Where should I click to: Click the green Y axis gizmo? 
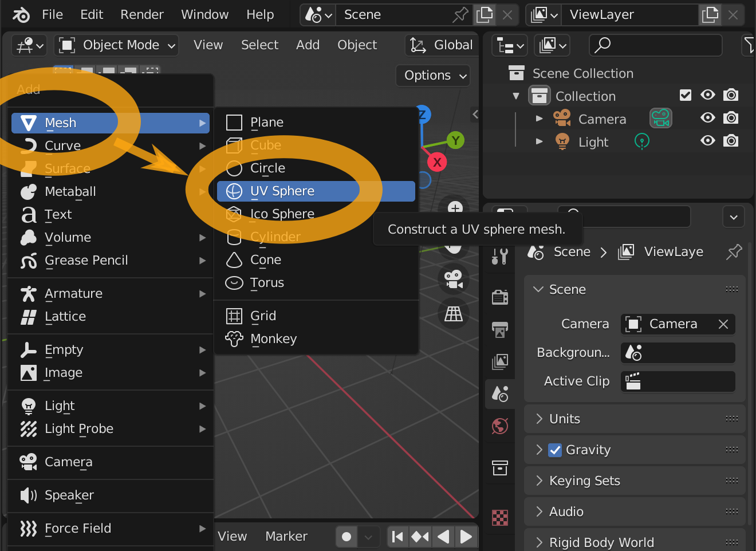click(x=455, y=140)
